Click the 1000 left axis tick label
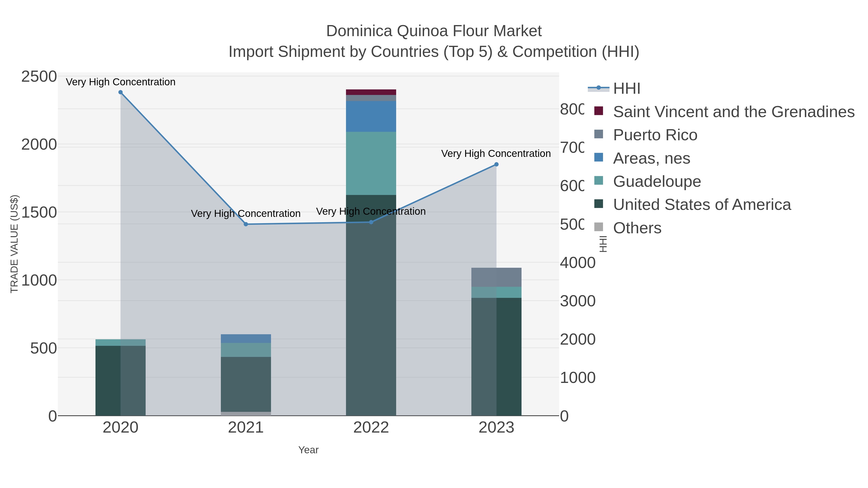The image size is (868, 488). (39, 280)
